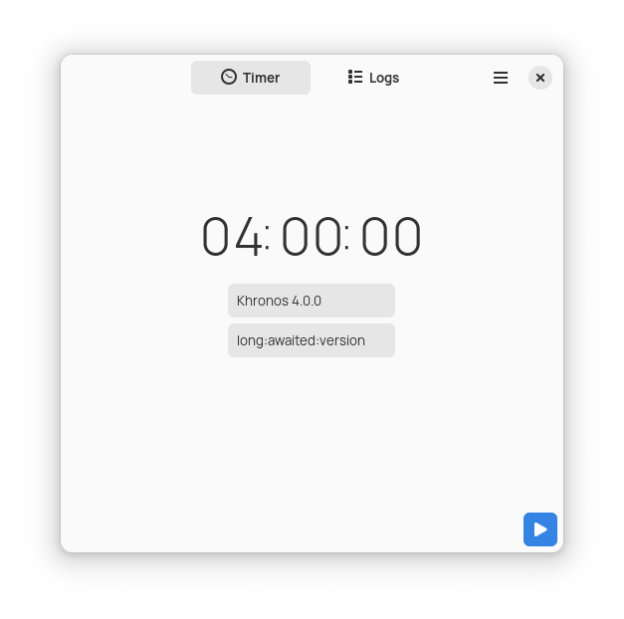Focus the 'Khronos 4.0.0' activity name field

[311, 301]
